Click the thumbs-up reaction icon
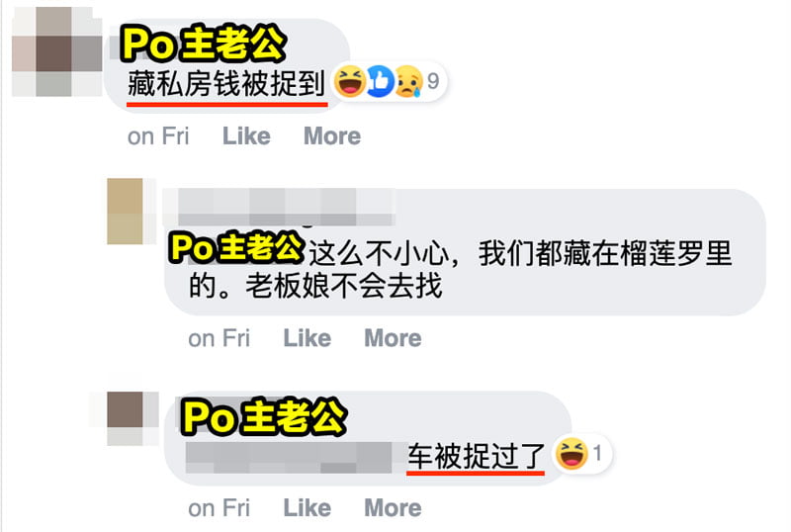Viewport: 791px width, 532px height. coord(380,81)
